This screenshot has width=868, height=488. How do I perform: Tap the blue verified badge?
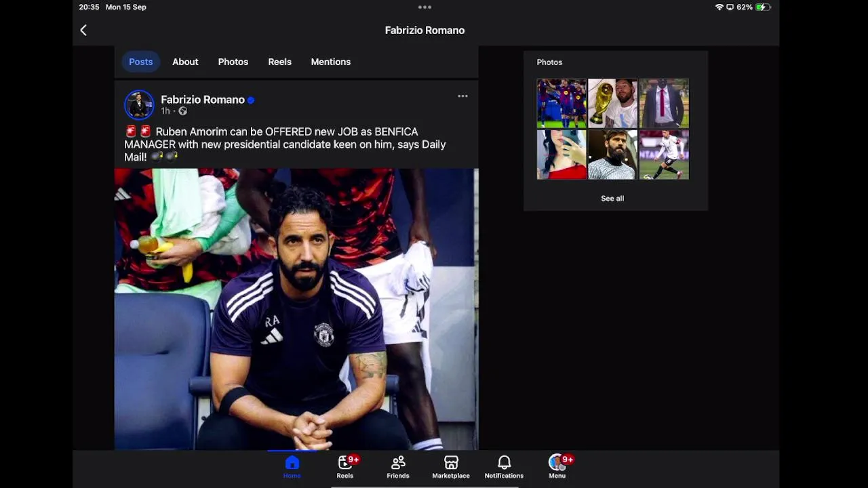click(x=251, y=100)
